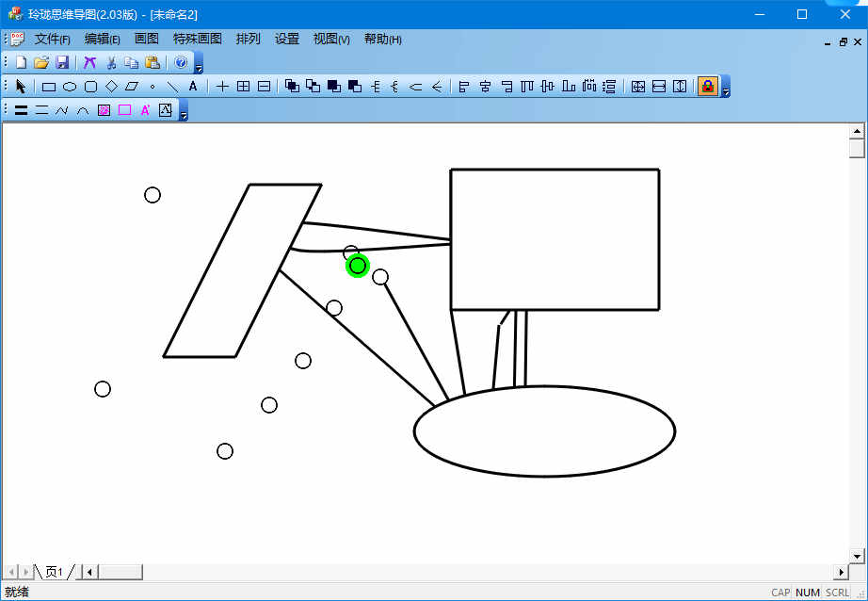Toggle the highlighted lock button
The height and width of the screenshot is (601, 868).
click(x=707, y=87)
